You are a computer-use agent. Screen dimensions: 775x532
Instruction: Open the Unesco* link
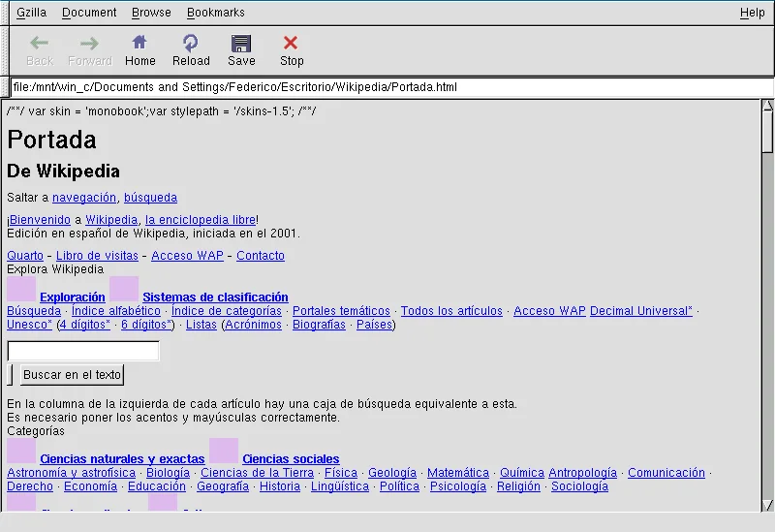pos(29,325)
